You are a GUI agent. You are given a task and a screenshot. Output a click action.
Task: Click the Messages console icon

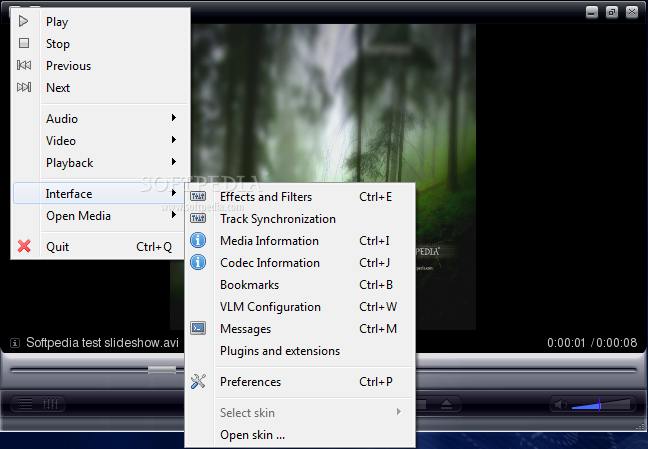tap(198, 328)
